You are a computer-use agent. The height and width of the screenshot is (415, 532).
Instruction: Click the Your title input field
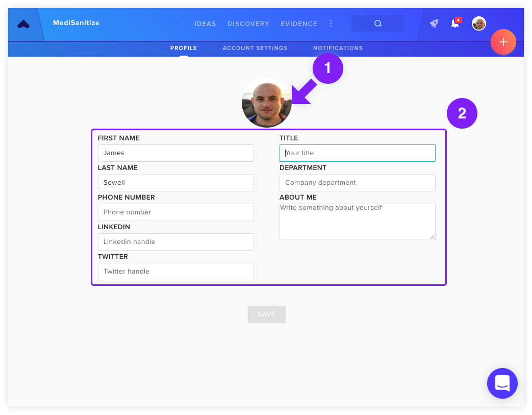coord(357,153)
